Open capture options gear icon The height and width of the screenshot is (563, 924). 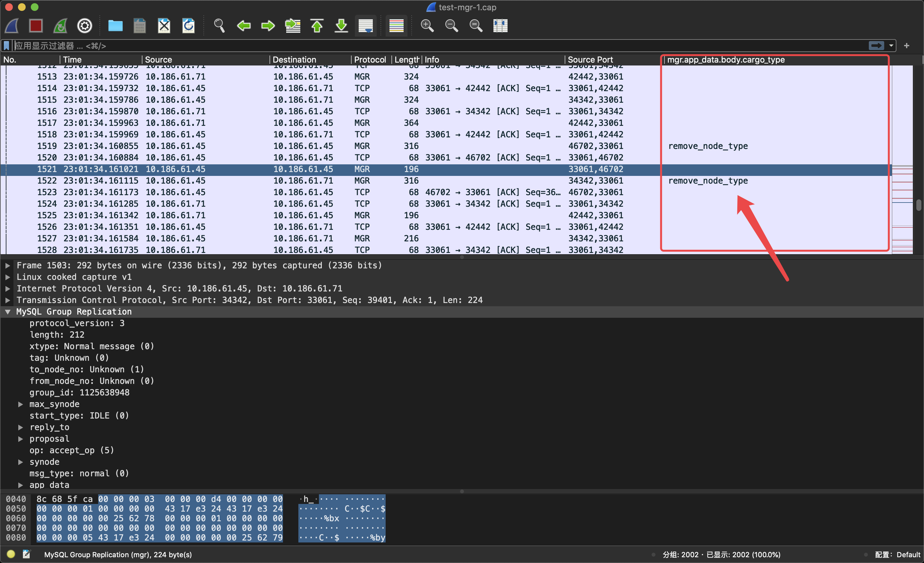click(85, 25)
